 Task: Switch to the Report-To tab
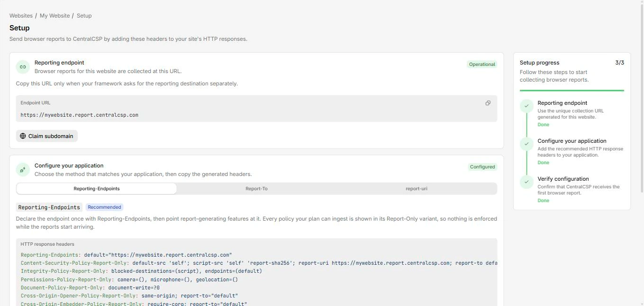(256, 189)
